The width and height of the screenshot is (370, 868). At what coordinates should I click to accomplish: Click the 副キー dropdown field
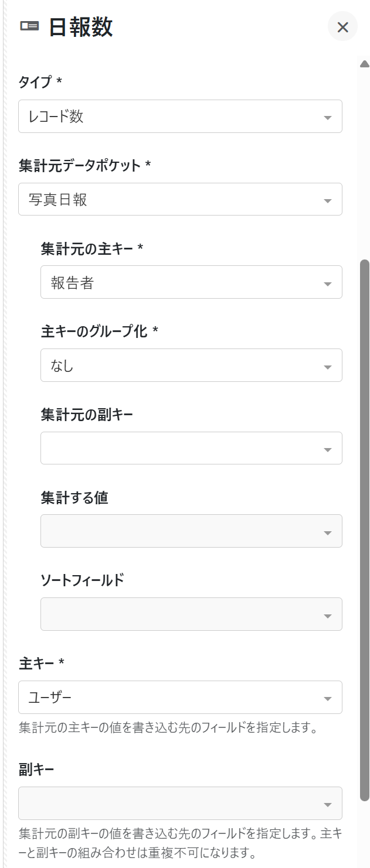click(x=179, y=804)
